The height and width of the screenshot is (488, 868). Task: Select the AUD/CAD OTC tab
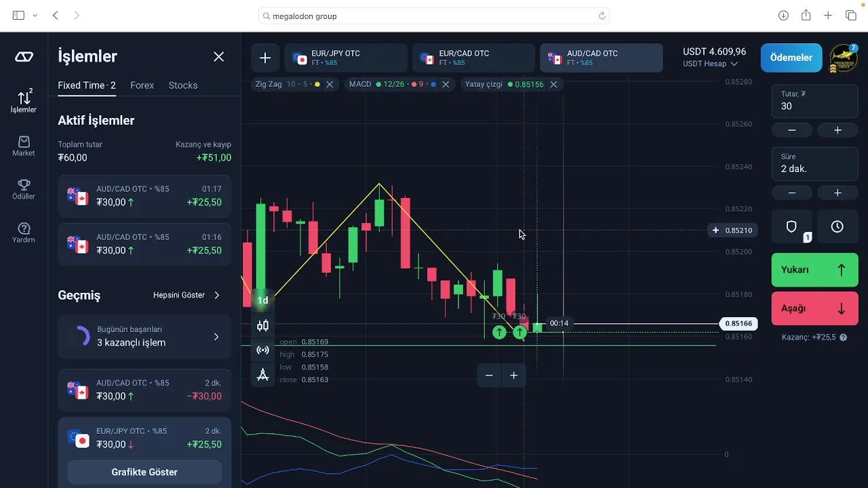pos(601,58)
